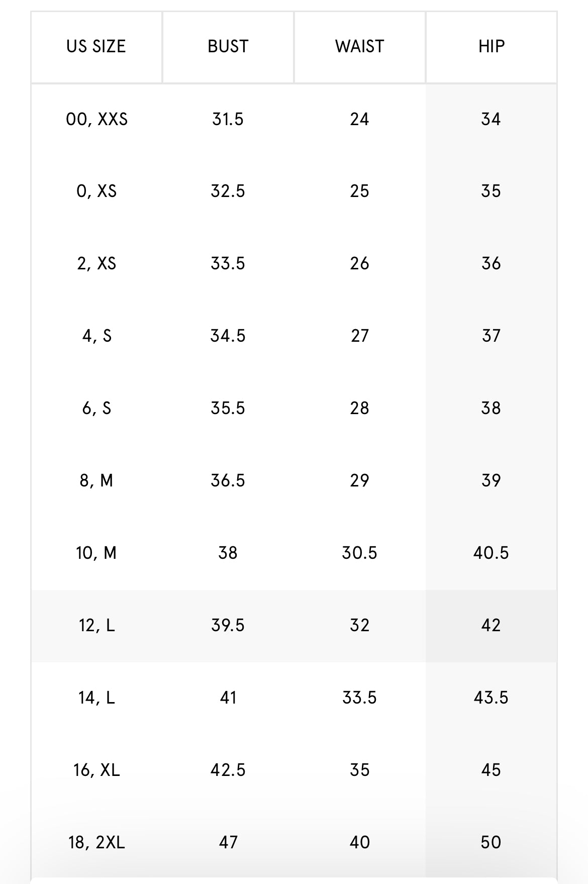This screenshot has height=884, width=588.
Task: Select the 00, XXS size label
Action: click(96, 120)
